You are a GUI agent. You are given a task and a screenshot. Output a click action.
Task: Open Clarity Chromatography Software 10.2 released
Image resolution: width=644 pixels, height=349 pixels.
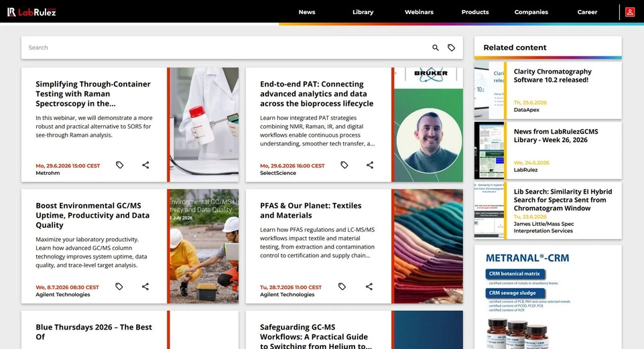coord(552,76)
